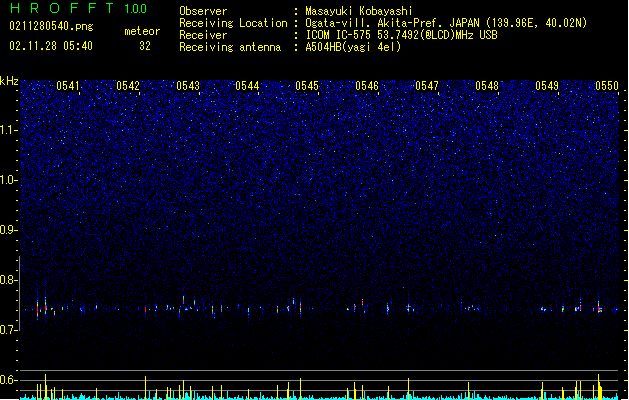The height and width of the screenshot is (400, 629).
Task: Click the meteor count value 32
Action: (x=145, y=46)
